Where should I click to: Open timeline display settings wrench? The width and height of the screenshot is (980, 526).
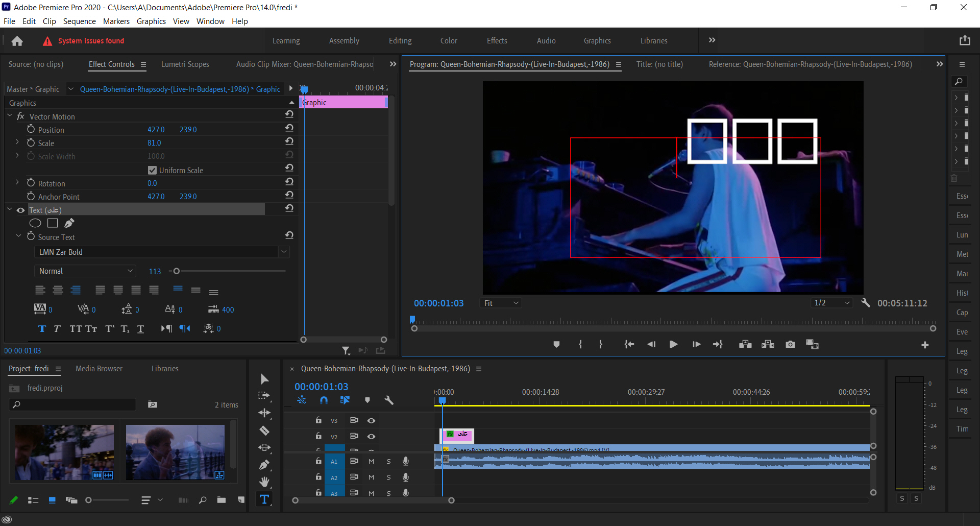[389, 400]
